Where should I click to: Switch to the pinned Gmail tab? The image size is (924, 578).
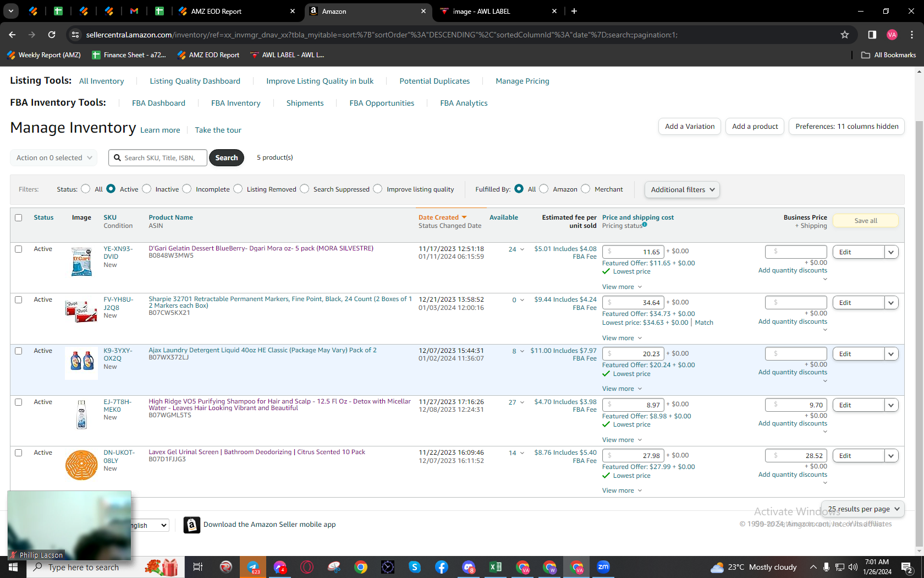click(x=134, y=11)
